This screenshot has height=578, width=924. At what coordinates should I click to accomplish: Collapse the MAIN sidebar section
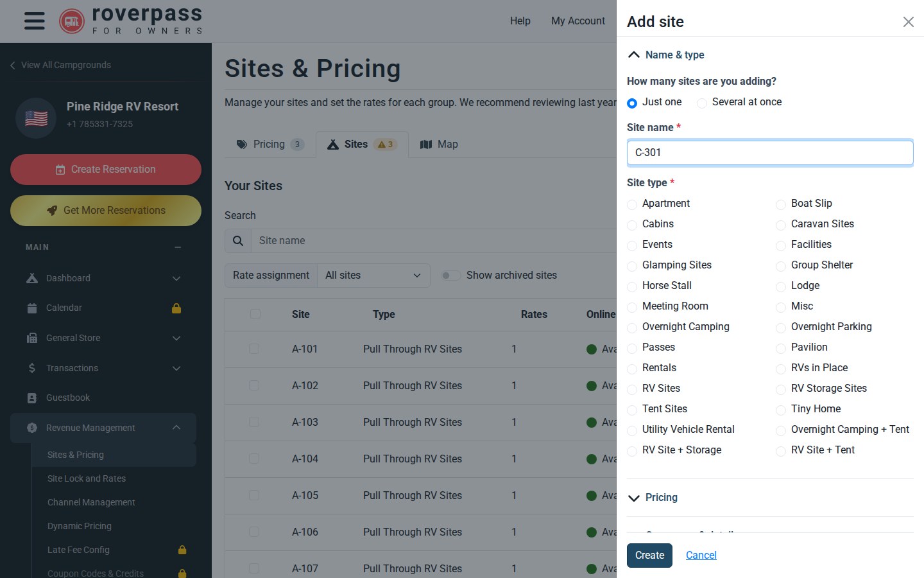[x=178, y=247]
